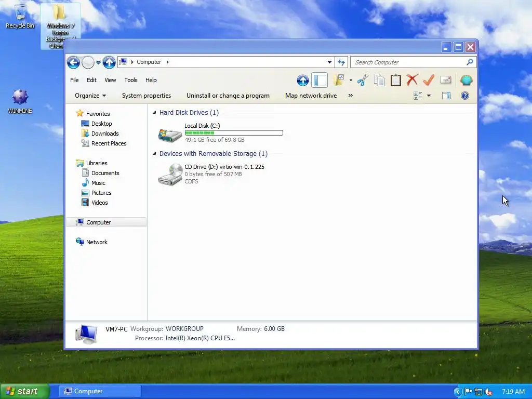
Task: Select the WINMINE desktop icon
Action: 20,101
